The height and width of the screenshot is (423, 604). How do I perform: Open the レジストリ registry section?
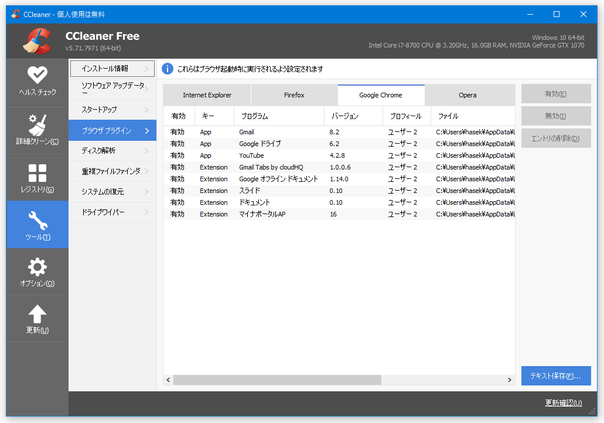pyautogui.click(x=37, y=178)
